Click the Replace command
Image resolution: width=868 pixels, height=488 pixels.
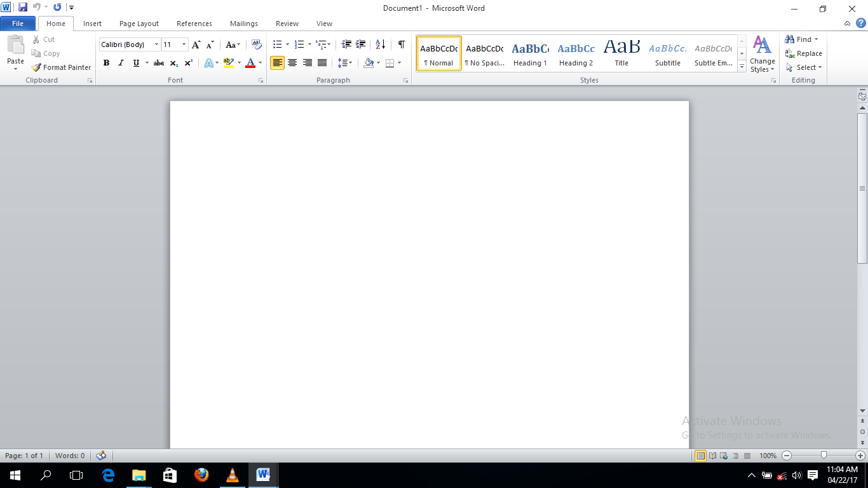click(803, 53)
